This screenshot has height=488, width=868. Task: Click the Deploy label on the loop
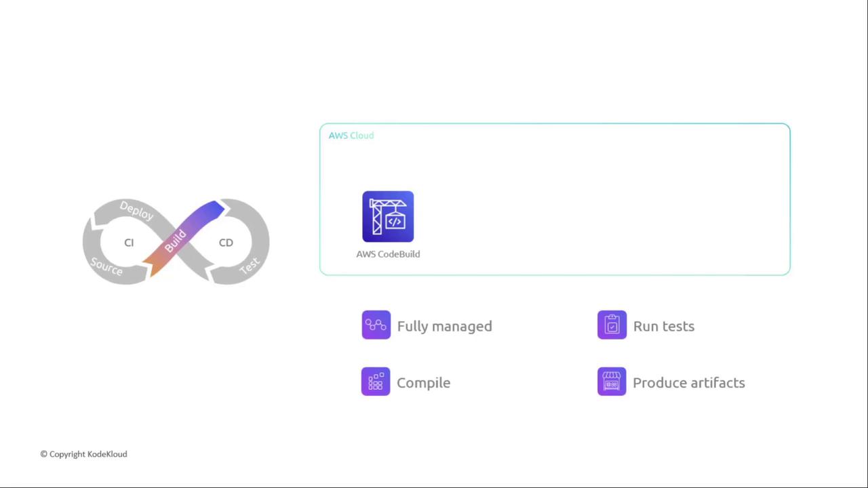(137, 210)
